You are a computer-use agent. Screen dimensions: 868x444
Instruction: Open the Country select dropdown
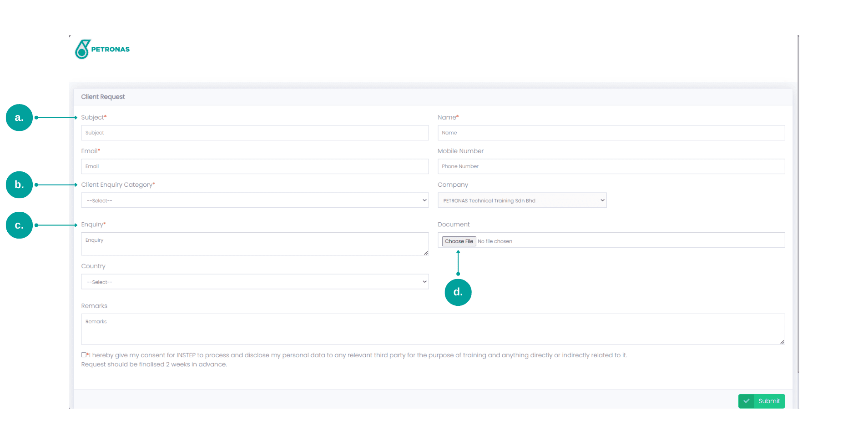(x=255, y=282)
